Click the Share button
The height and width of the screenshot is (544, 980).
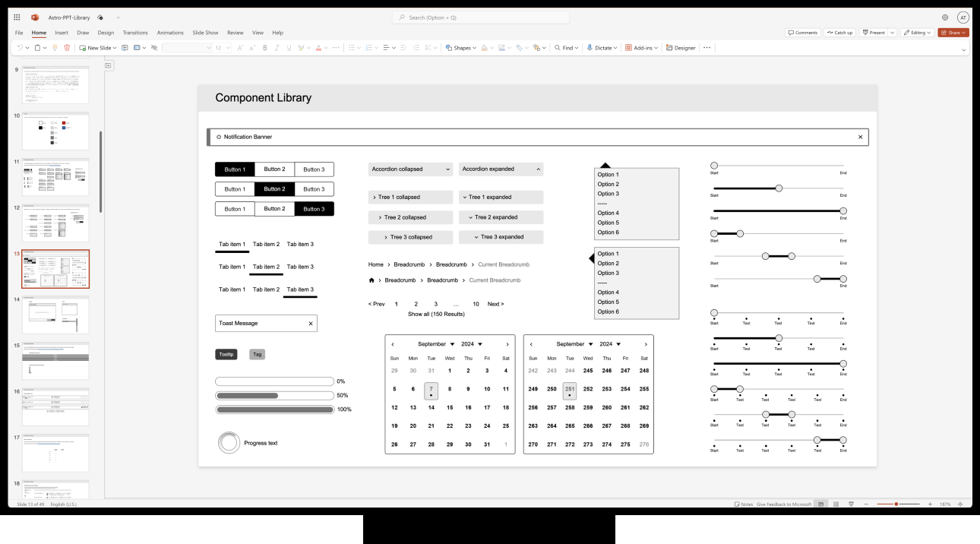[953, 32]
